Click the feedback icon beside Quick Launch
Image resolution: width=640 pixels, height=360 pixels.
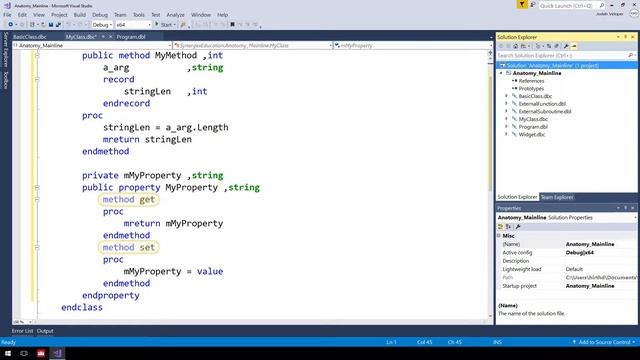tap(533, 5)
